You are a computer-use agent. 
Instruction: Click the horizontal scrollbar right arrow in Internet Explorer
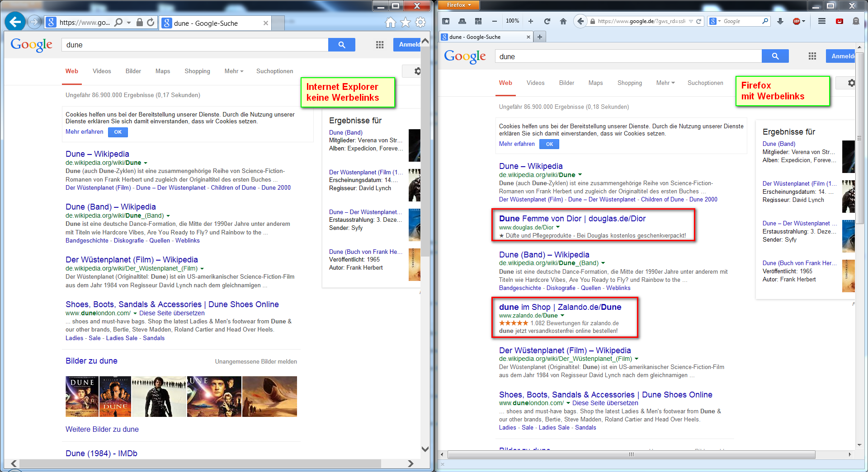[410, 463]
